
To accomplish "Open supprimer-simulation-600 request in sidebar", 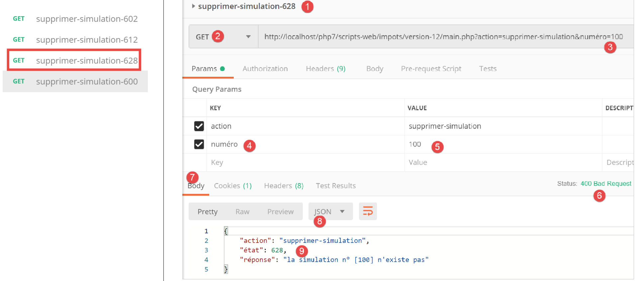I will point(86,81).
